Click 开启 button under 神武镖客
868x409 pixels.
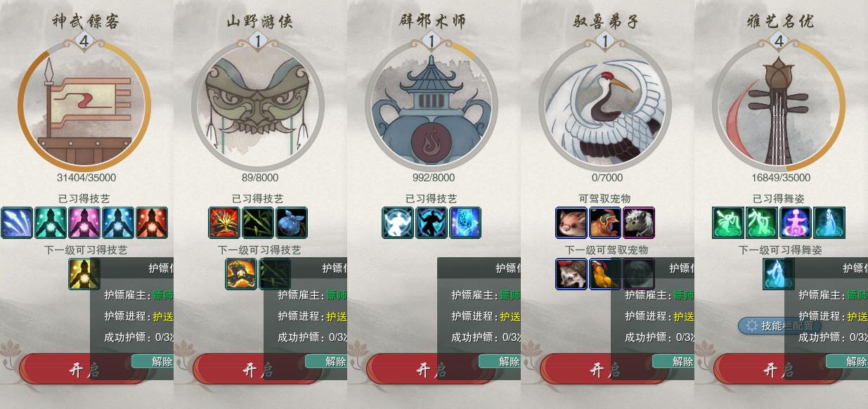tap(84, 370)
